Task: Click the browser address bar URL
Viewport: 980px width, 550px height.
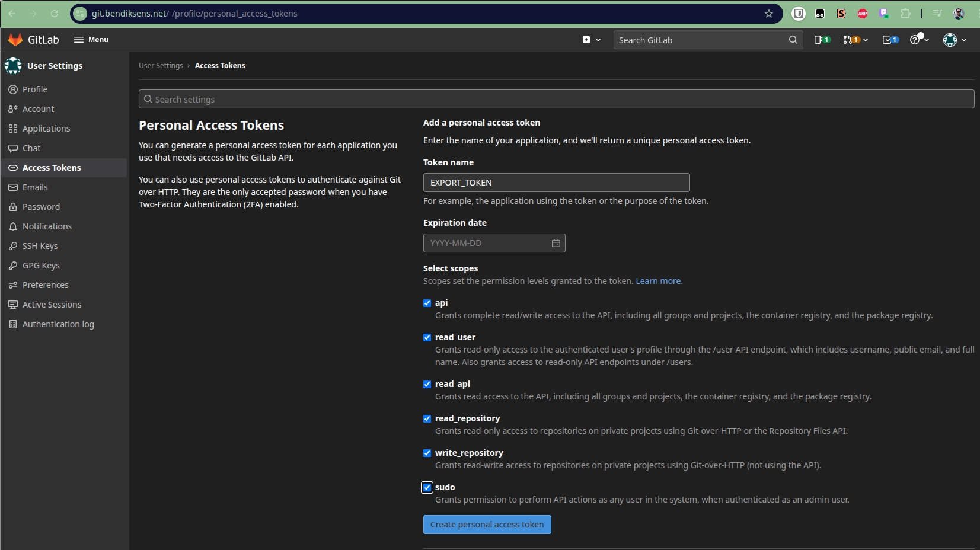Action: coord(194,14)
